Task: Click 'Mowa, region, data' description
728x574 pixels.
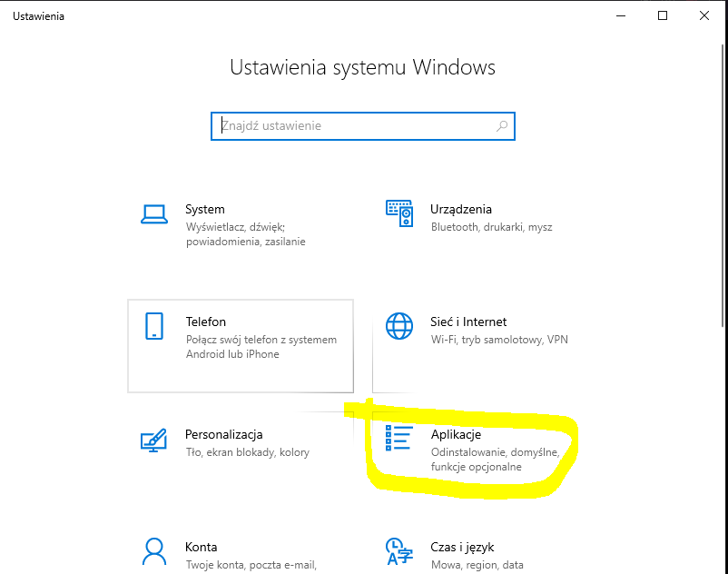Action: pos(477,565)
